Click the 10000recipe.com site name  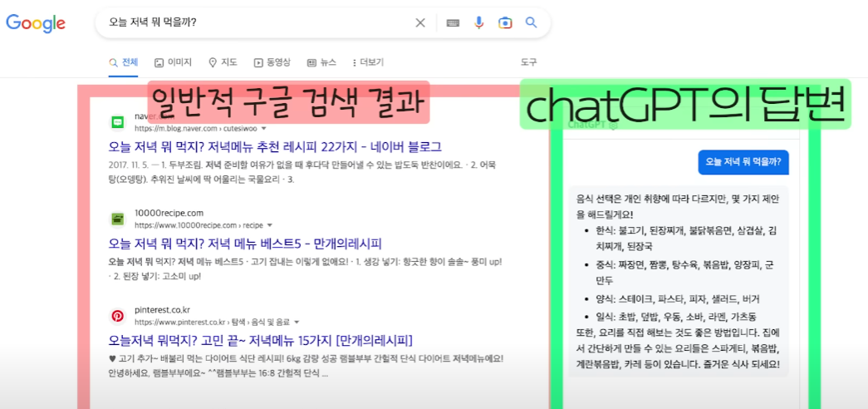pos(169,213)
